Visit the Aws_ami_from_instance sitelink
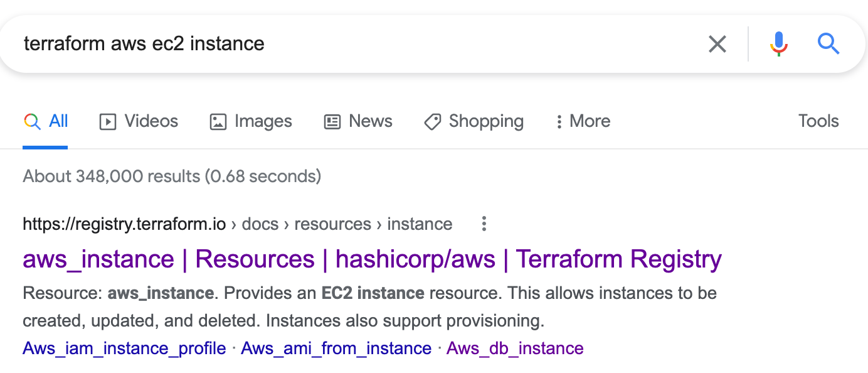This screenshot has height=373, width=868. [x=336, y=348]
